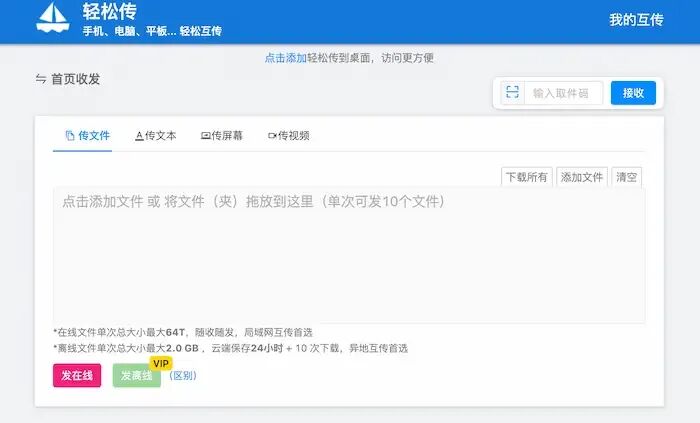
Task: Click the file drop area to add files
Action: 349,255
